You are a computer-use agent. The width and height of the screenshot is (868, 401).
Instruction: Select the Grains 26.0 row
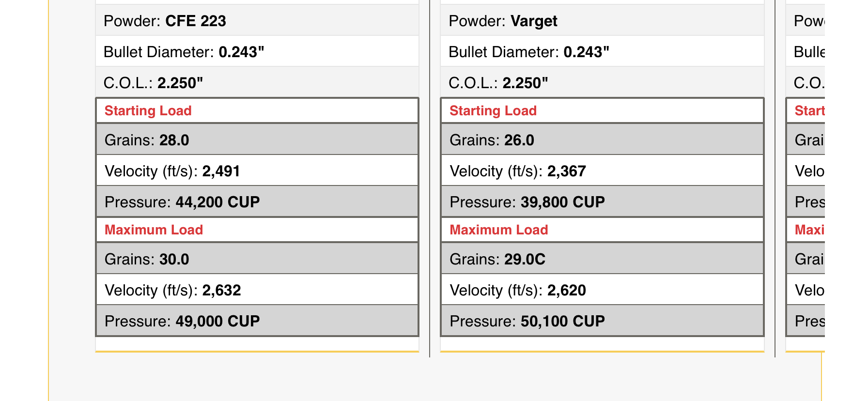click(x=602, y=139)
